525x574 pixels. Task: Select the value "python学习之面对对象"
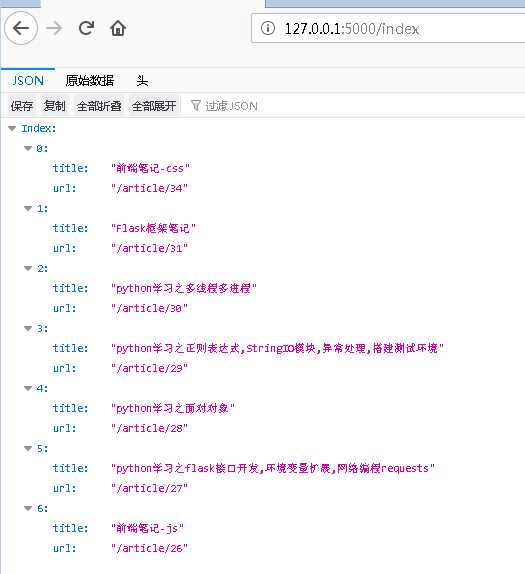[173, 408]
